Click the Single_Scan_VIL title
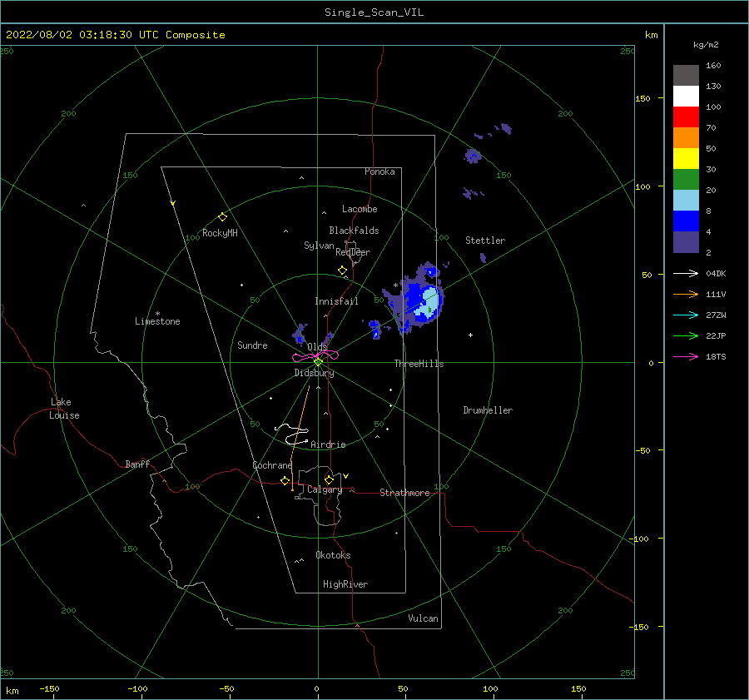 pos(374,12)
